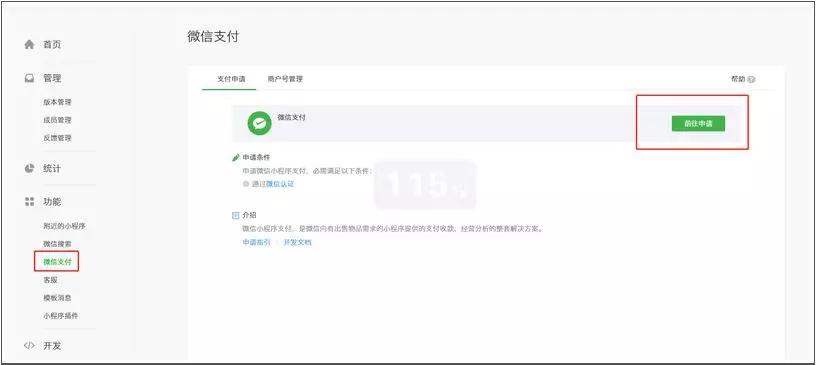Viewport: 816px width, 365px height.
Task: Click the document icon beside 介绍
Action: (236, 215)
